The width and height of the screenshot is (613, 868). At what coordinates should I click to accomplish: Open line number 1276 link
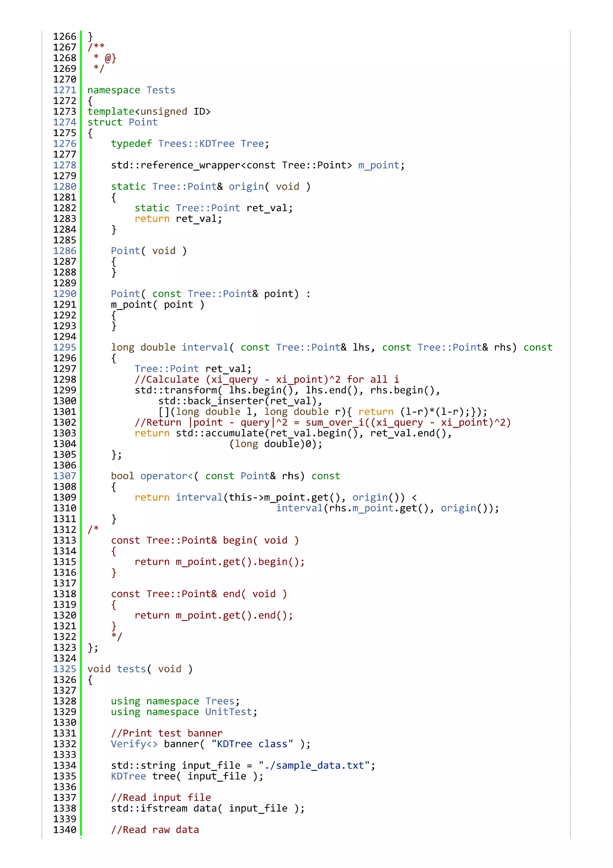[x=65, y=144]
